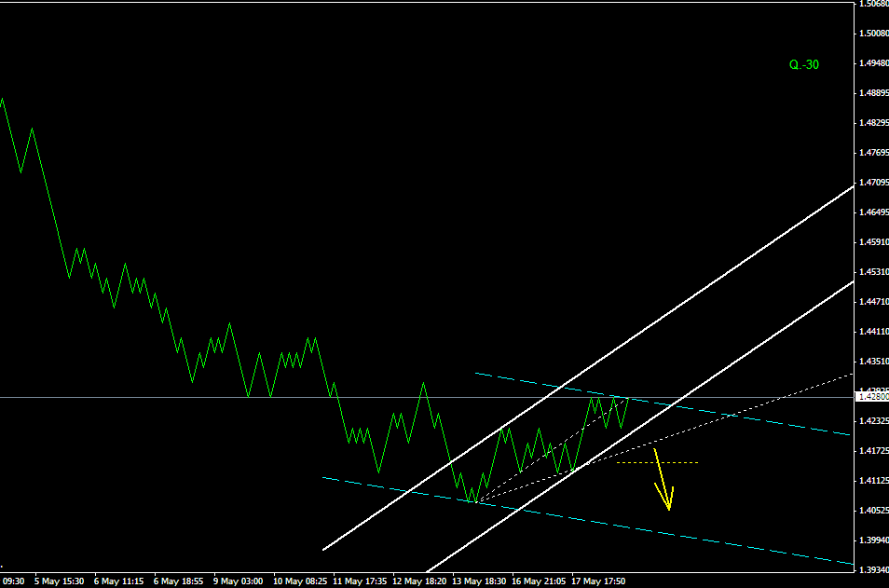Click the 17 May 17:50 time label
This screenshot has height=588, width=889.
click(598, 581)
